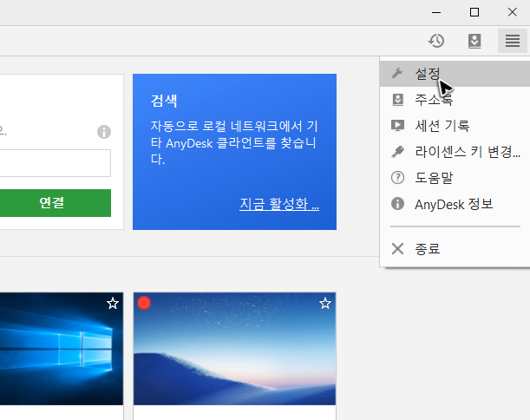Viewport: 530px width, 420px height.
Task: Open 도움말 menu entry
Action: click(455, 178)
